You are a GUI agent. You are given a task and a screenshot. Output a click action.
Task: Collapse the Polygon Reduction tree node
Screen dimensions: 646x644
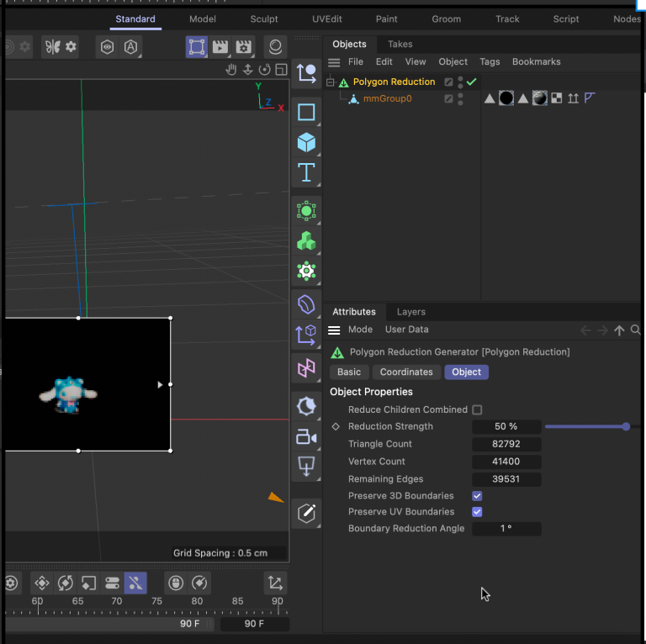pos(331,82)
